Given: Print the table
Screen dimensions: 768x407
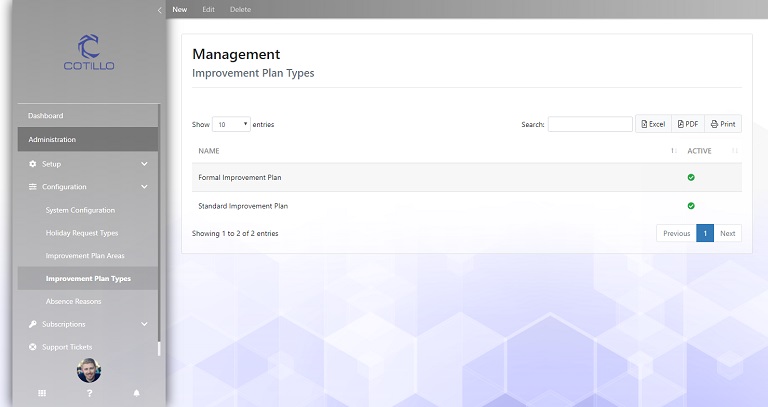Looking at the screenshot, I should pyautogui.click(x=723, y=124).
